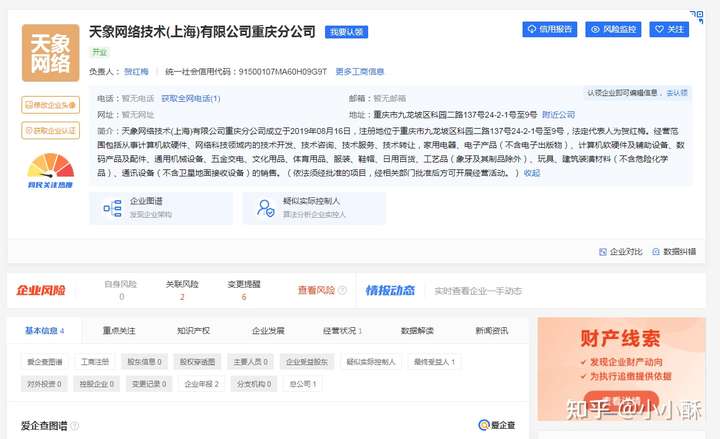Select the 控股企业 0 tag

(x=96, y=384)
